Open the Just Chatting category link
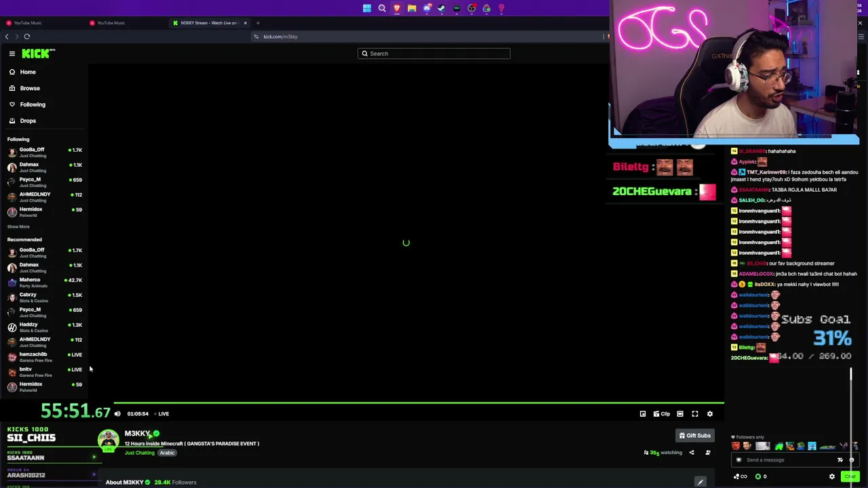Image resolution: width=868 pixels, height=488 pixels. (139, 453)
